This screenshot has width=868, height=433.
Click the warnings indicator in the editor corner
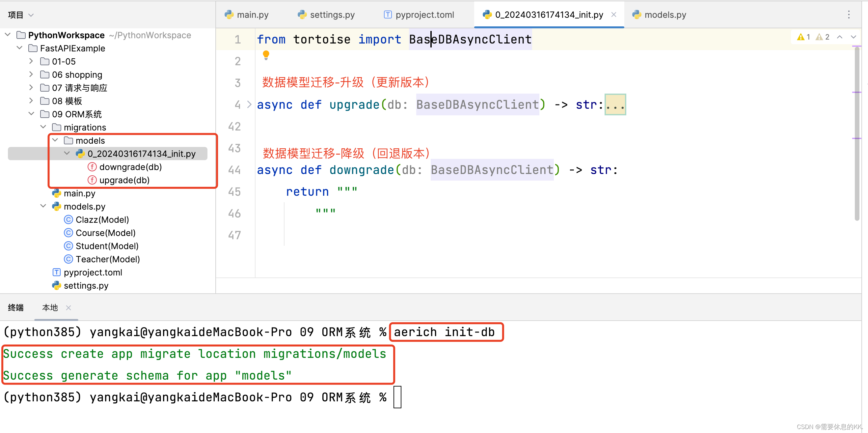click(x=804, y=37)
